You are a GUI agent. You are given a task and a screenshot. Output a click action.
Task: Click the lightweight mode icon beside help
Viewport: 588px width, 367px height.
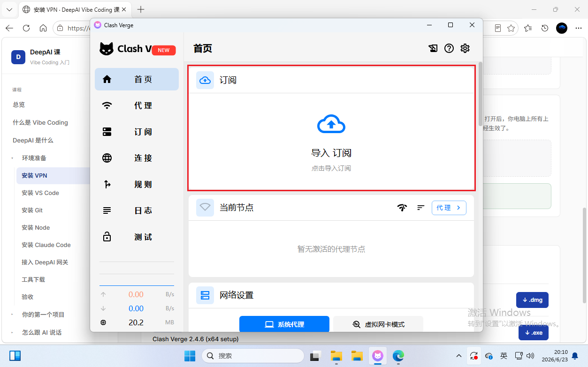pyautogui.click(x=433, y=48)
